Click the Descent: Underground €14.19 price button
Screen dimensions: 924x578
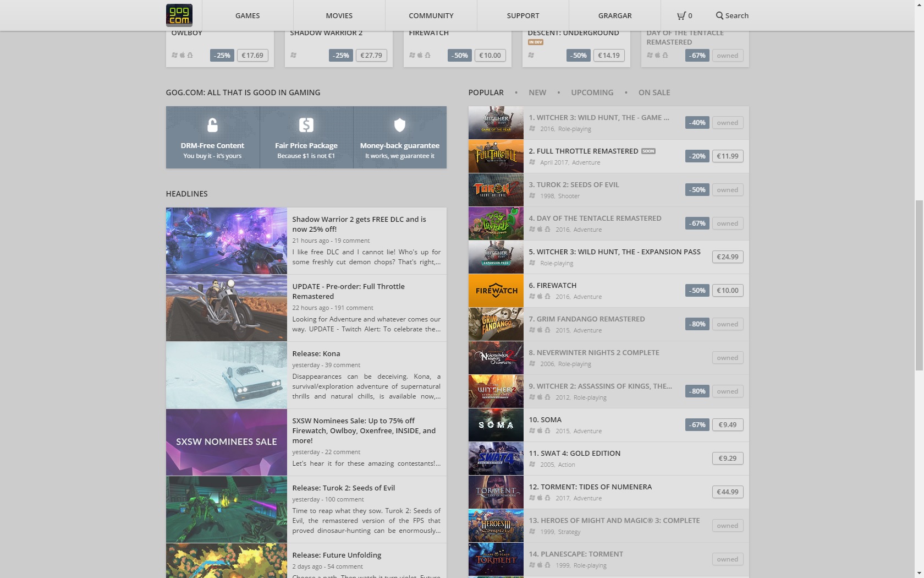pyautogui.click(x=609, y=55)
